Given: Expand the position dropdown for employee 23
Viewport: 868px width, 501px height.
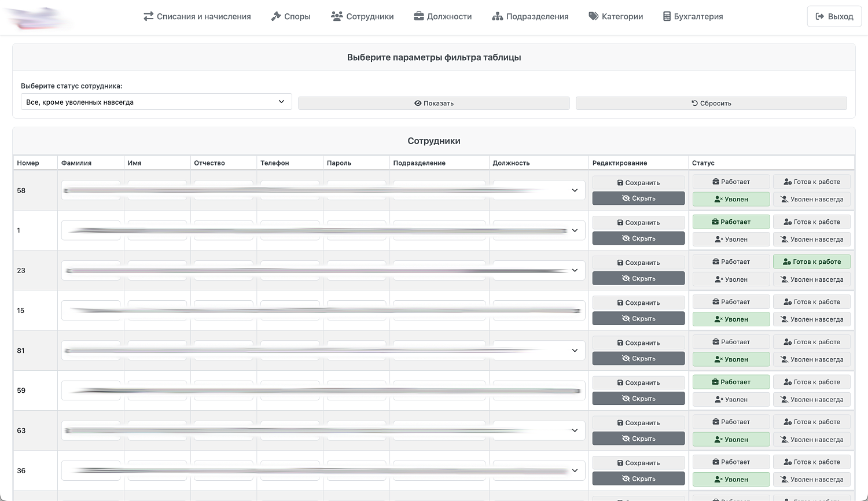Looking at the screenshot, I should click(575, 270).
